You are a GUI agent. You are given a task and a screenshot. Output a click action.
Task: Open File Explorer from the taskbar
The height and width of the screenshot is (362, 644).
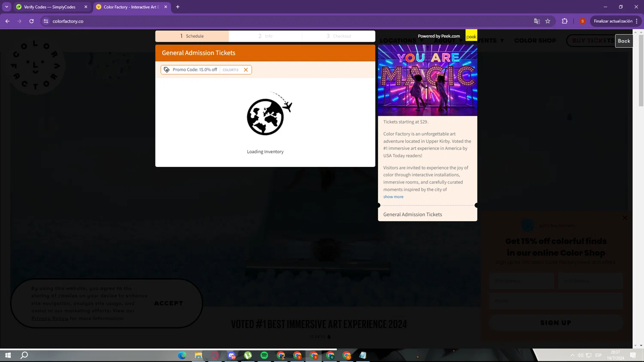pyautogui.click(x=198, y=355)
